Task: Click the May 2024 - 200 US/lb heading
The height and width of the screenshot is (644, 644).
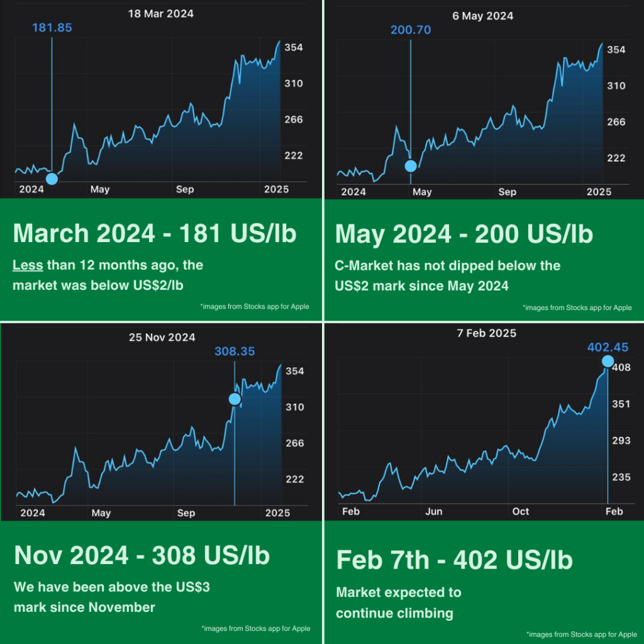Action: pyautogui.click(x=464, y=234)
